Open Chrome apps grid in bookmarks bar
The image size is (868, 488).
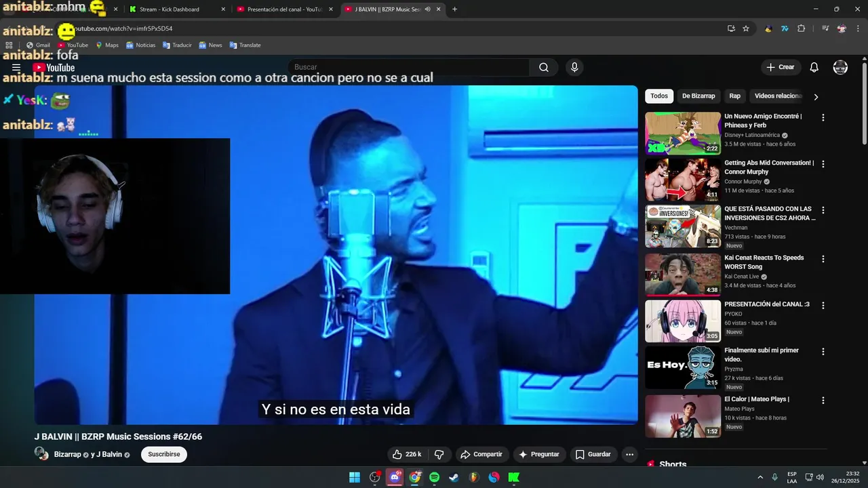[9, 45]
